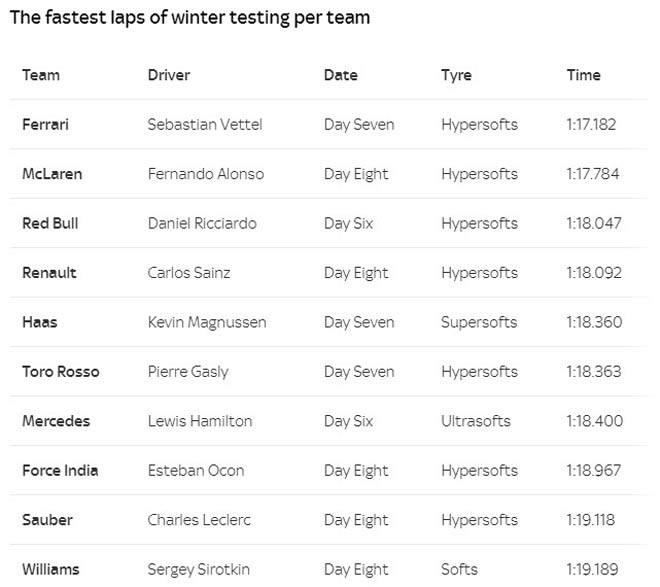Select the McLaren team cell
The image size is (660, 587).
(x=52, y=174)
